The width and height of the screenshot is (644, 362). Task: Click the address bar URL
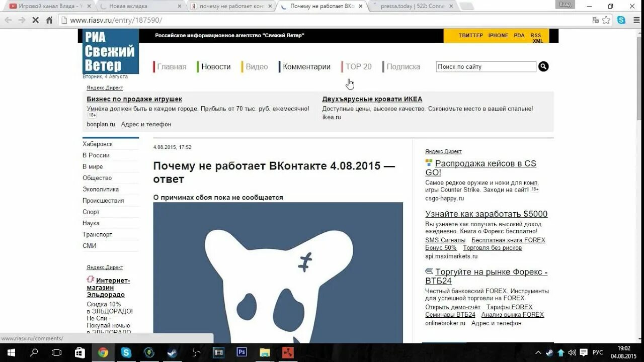116,20
